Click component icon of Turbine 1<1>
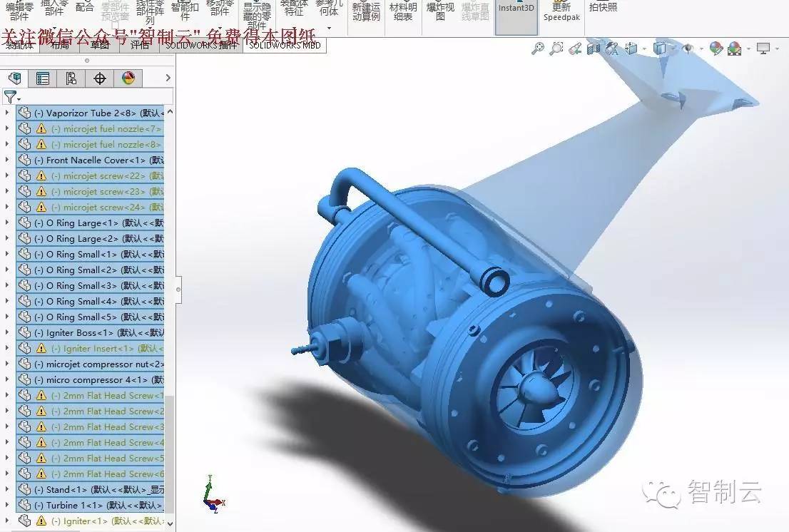This screenshot has height=532, width=789. 24,506
